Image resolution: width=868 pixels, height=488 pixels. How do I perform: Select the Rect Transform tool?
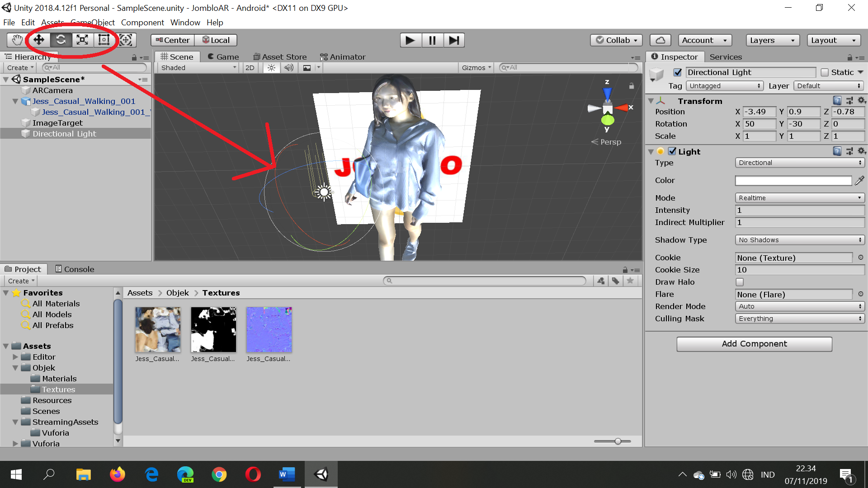pos(104,40)
